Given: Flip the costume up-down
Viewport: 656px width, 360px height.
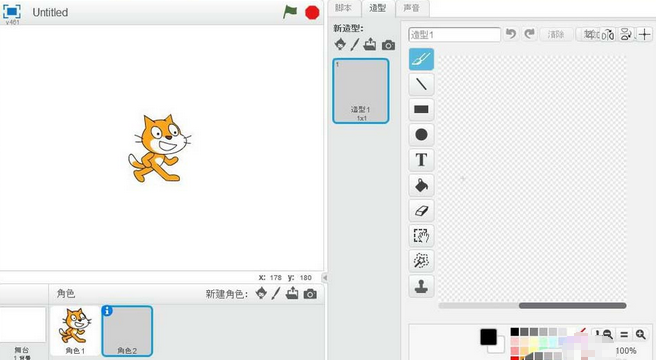Looking at the screenshot, I should [x=626, y=34].
